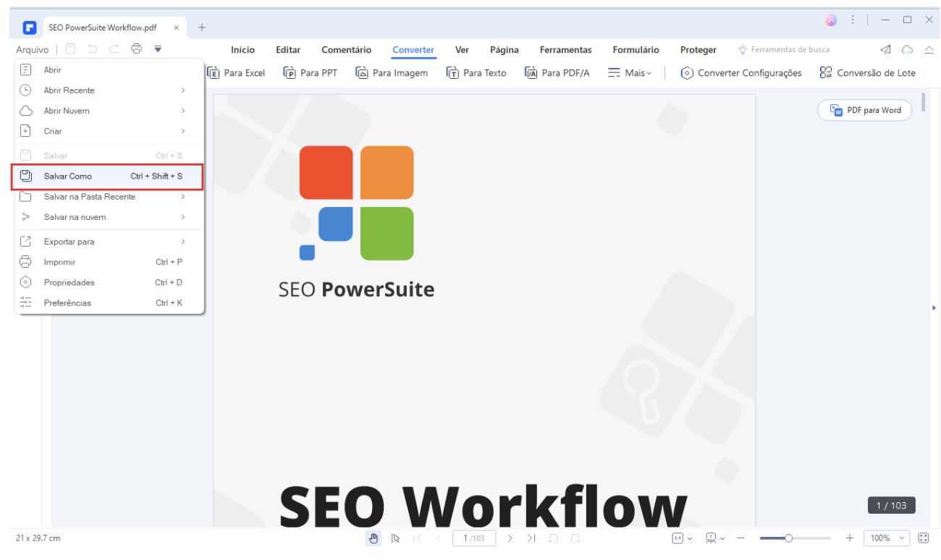Switch to the Página tab
This screenshot has width=941, height=560.
[505, 50]
